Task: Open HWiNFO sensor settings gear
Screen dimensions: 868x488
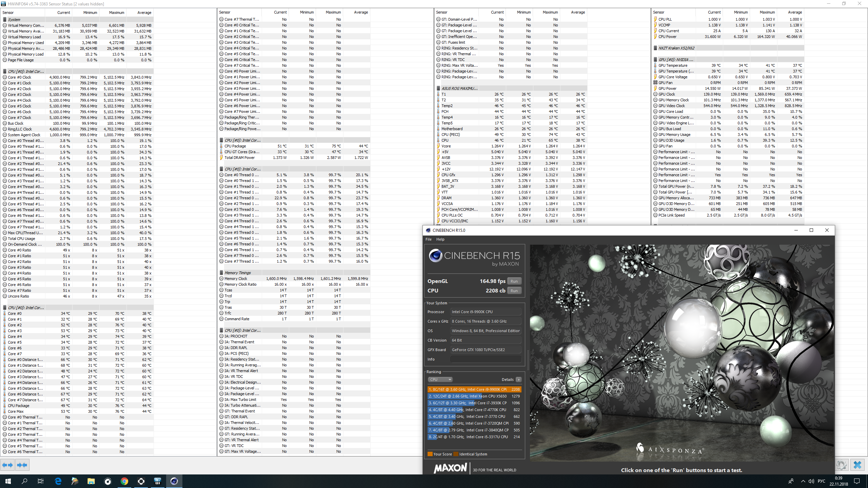Action: 842,465
